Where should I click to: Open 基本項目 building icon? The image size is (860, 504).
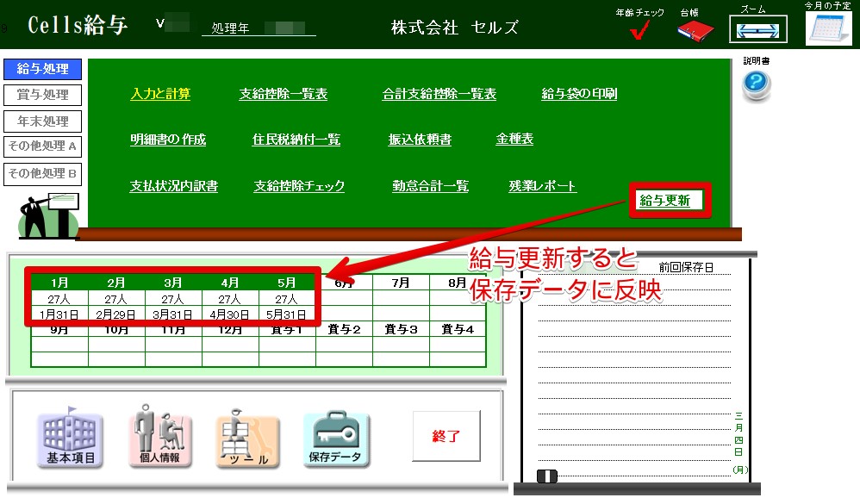click(70, 439)
